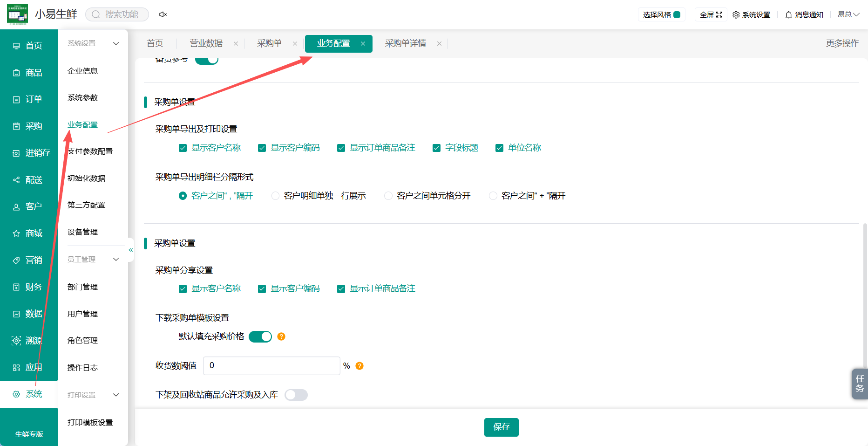Open the 商品 products sidebar icon
Viewport: 868px width, 446px height.
[x=16, y=73]
